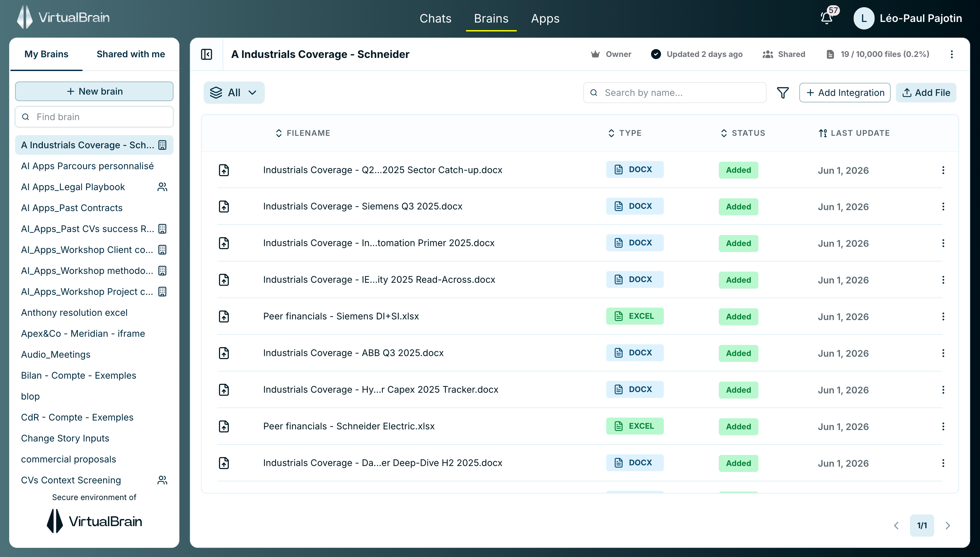Sort by FILENAME column
This screenshot has width=980, height=557.
(x=302, y=133)
